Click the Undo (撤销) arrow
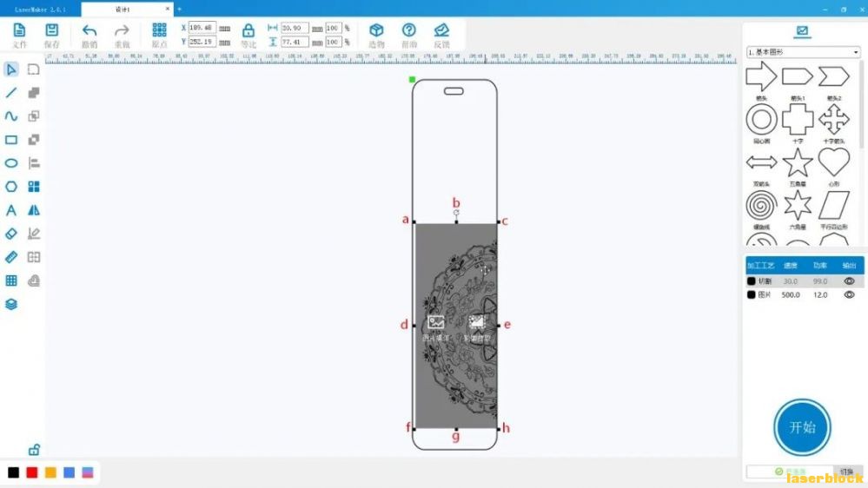The width and height of the screenshot is (868, 488). 89,30
